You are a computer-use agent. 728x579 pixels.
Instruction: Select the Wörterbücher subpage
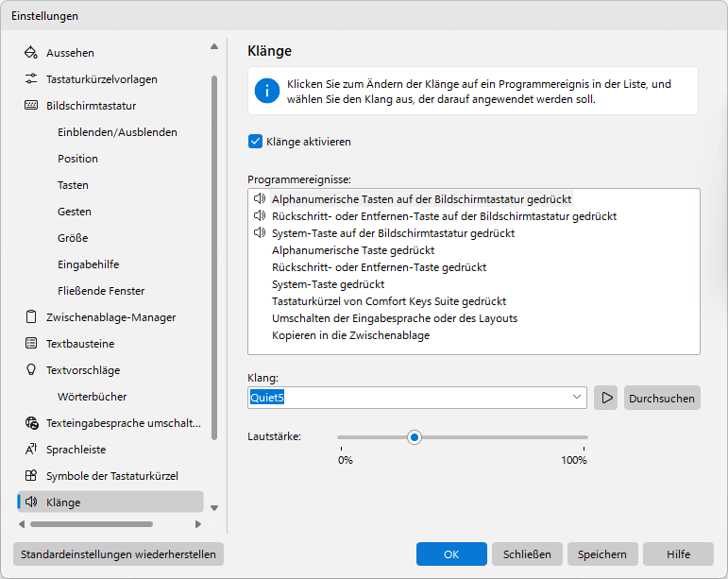tap(92, 397)
